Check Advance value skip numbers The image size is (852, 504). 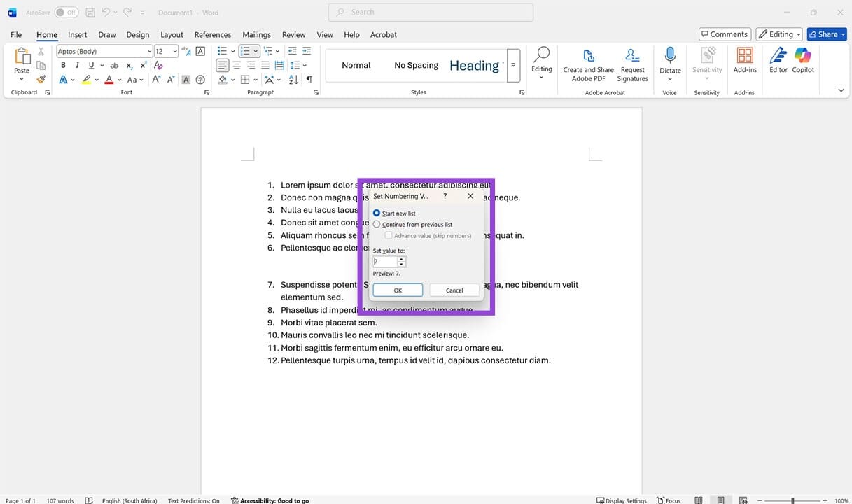389,235
